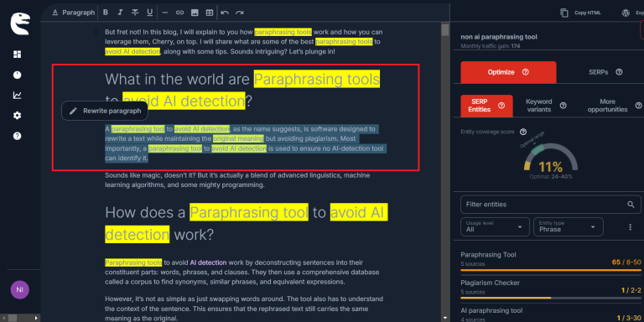Undo the last edit
Screen dimensions: 644x322
point(225,13)
